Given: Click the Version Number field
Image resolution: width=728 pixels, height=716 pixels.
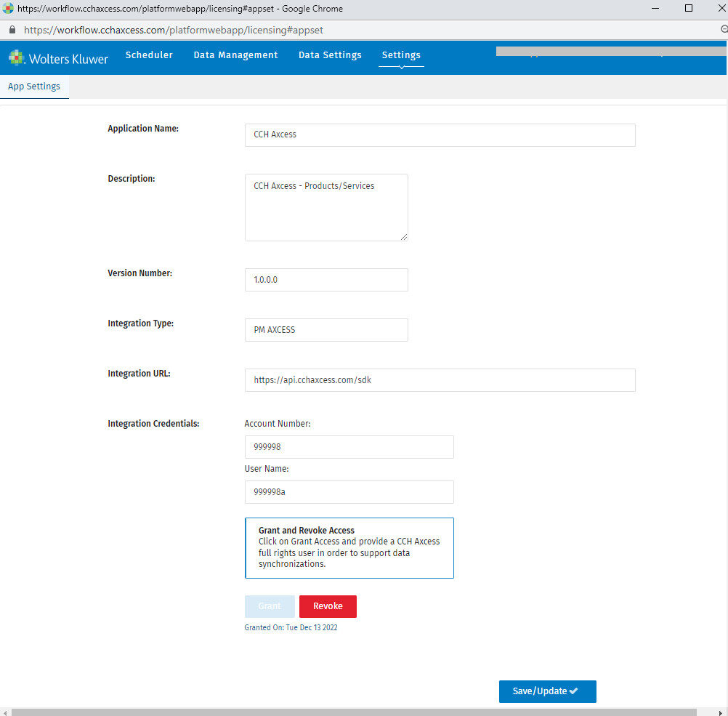Looking at the screenshot, I should (326, 280).
